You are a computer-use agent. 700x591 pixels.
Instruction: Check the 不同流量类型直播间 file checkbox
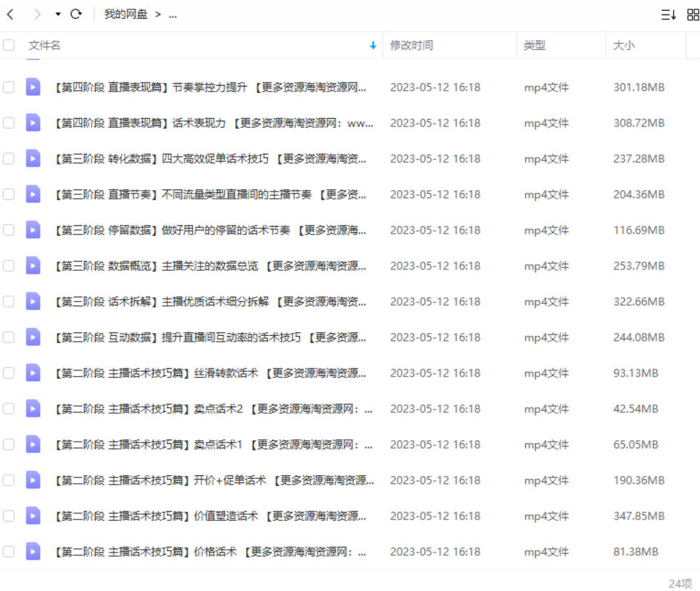coord(9,194)
